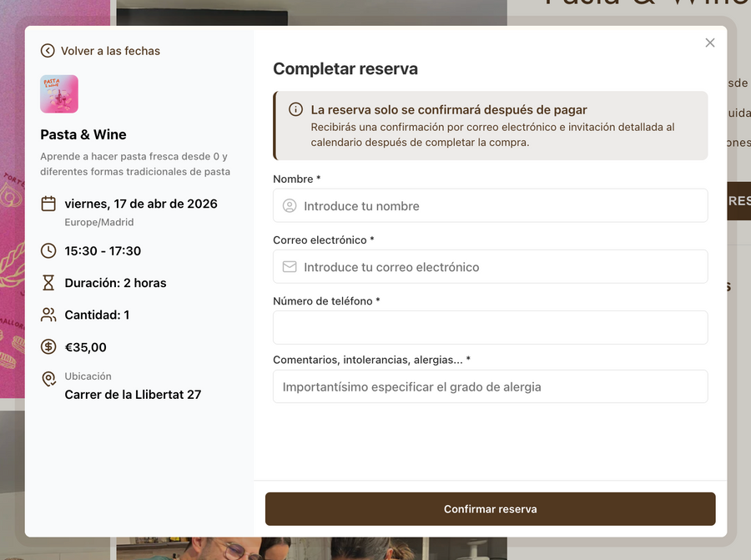The width and height of the screenshot is (751, 560).
Task: Click the Carrer de la Llibertat 27 address
Action: (133, 395)
